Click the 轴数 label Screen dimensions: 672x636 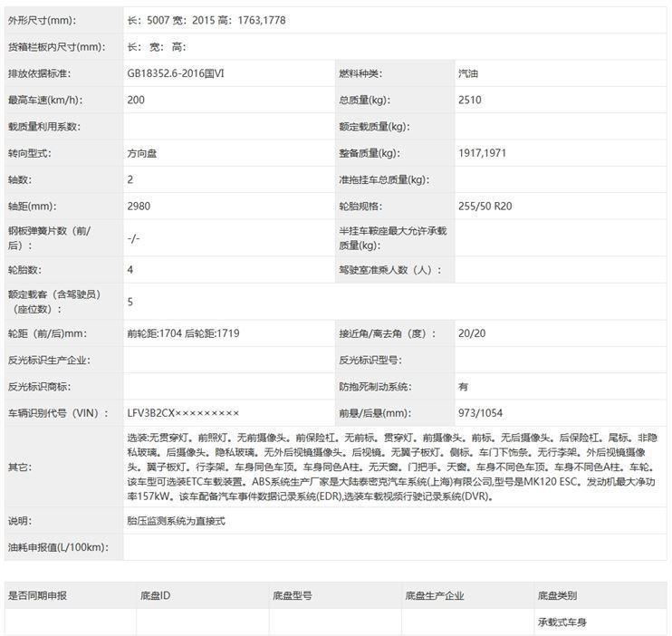coord(20,179)
